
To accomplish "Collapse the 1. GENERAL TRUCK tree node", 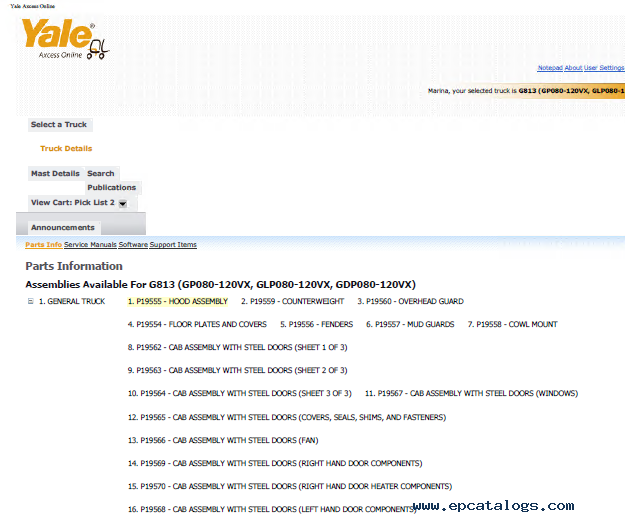I will click(31, 301).
